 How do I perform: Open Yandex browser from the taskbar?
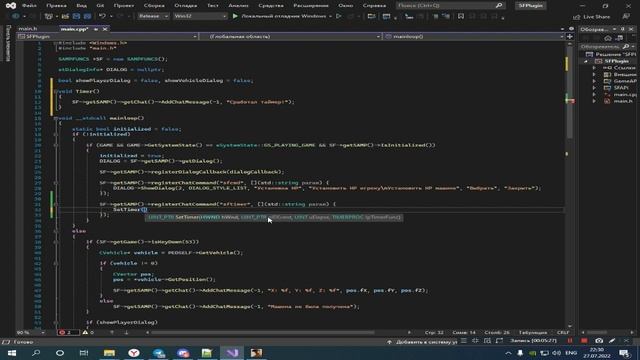(134, 353)
